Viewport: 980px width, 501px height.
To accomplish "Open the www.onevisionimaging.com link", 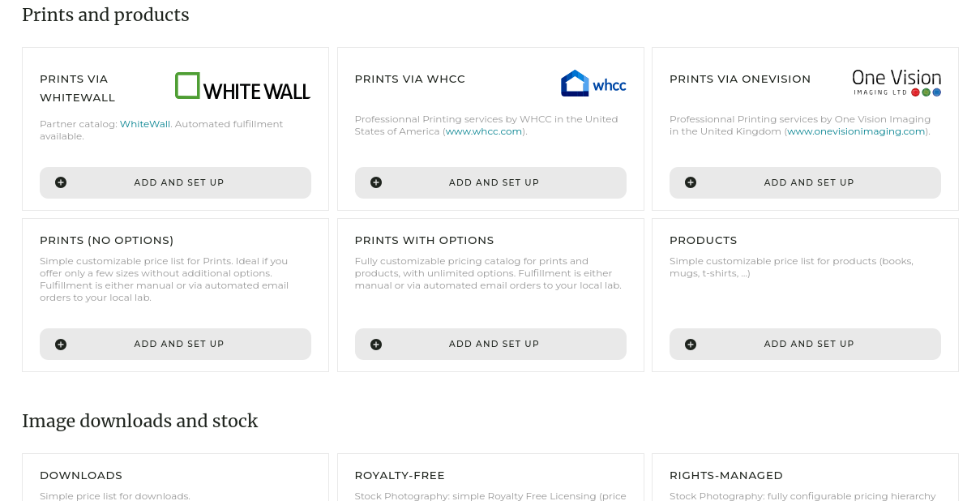I will pos(855,131).
